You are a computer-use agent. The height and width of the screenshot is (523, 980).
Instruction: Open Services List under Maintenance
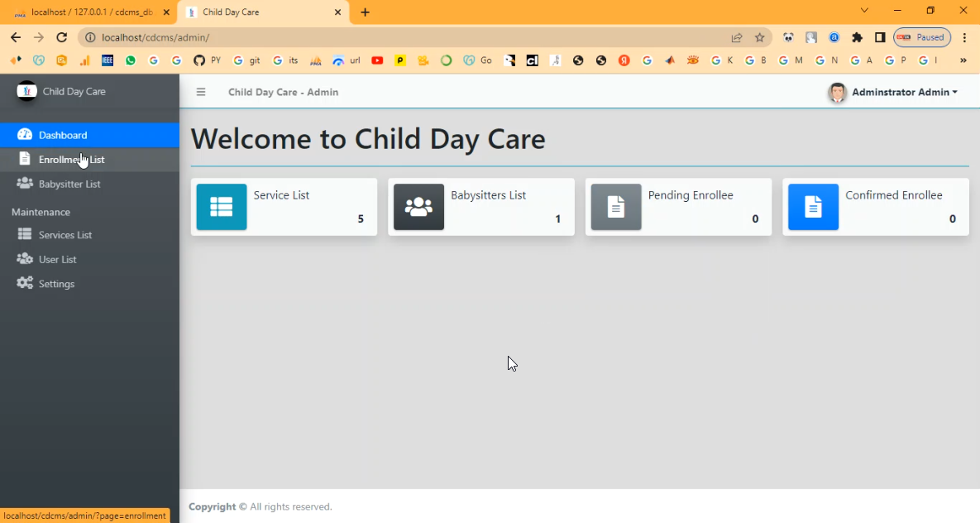pos(89,234)
